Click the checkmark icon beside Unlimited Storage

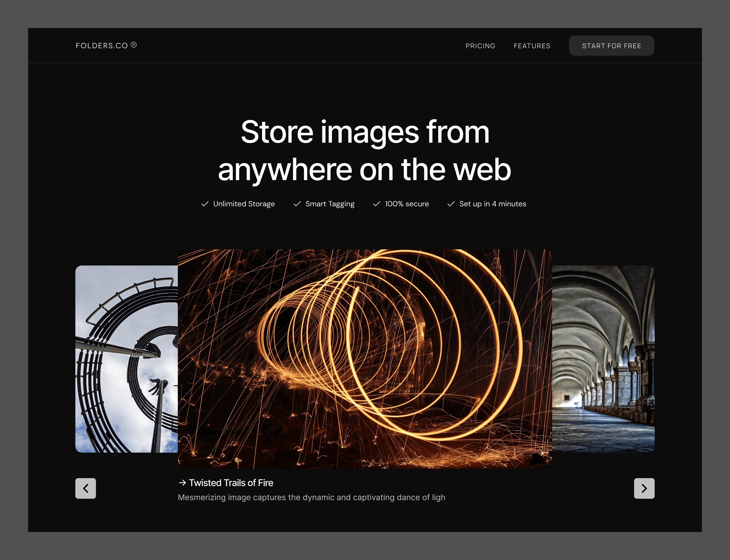pos(205,204)
